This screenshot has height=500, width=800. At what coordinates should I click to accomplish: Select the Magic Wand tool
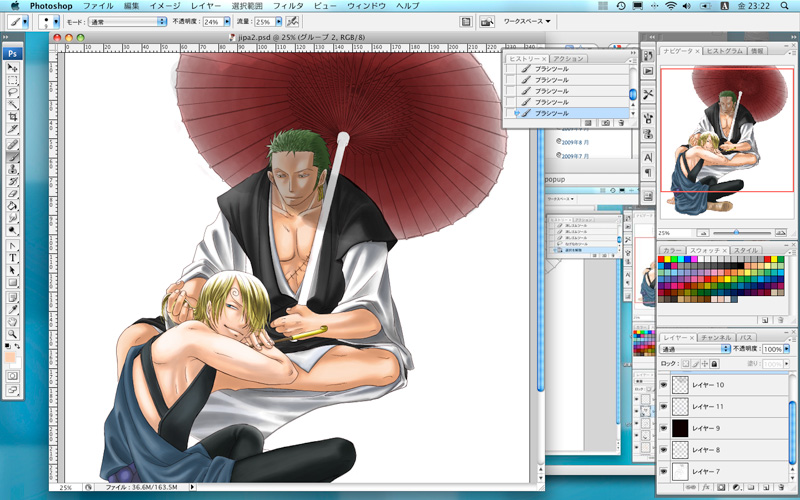(13, 105)
